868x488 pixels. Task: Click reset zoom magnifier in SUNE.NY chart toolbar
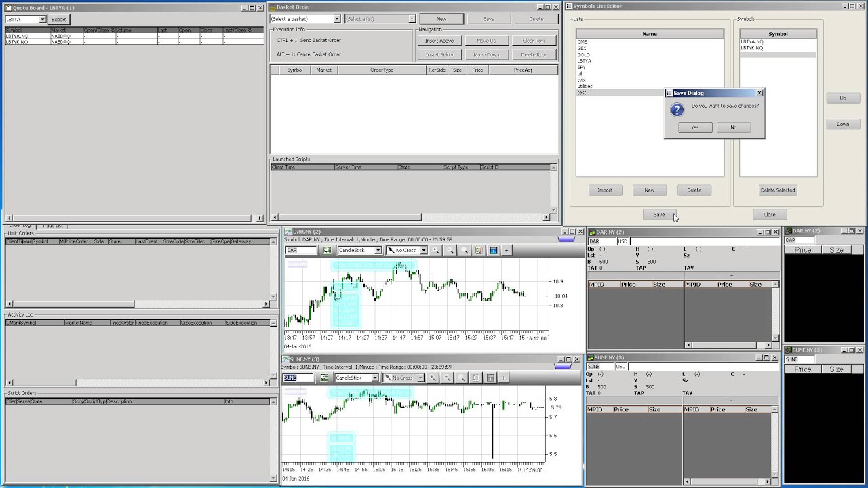coord(462,378)
